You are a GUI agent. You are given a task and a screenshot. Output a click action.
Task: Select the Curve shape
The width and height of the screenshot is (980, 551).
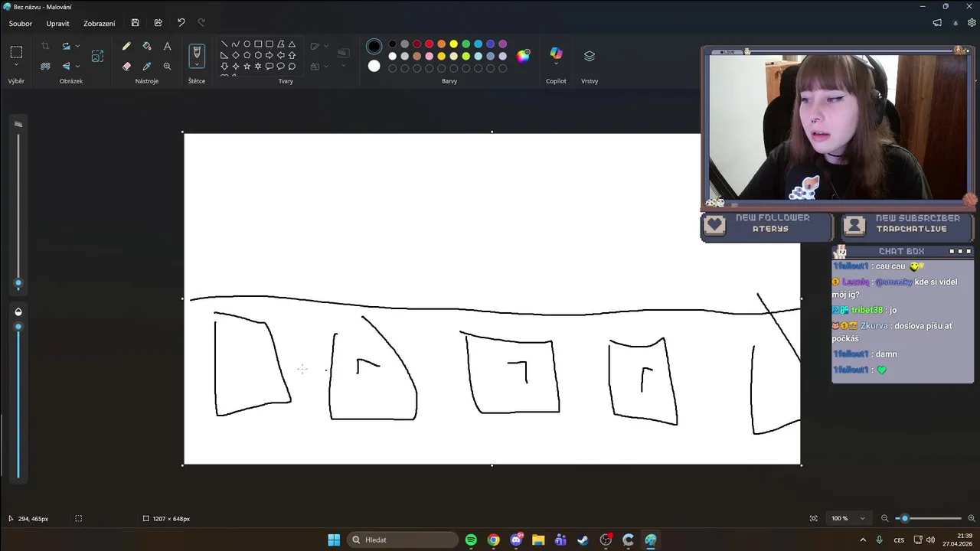click(x=235, y=44)
